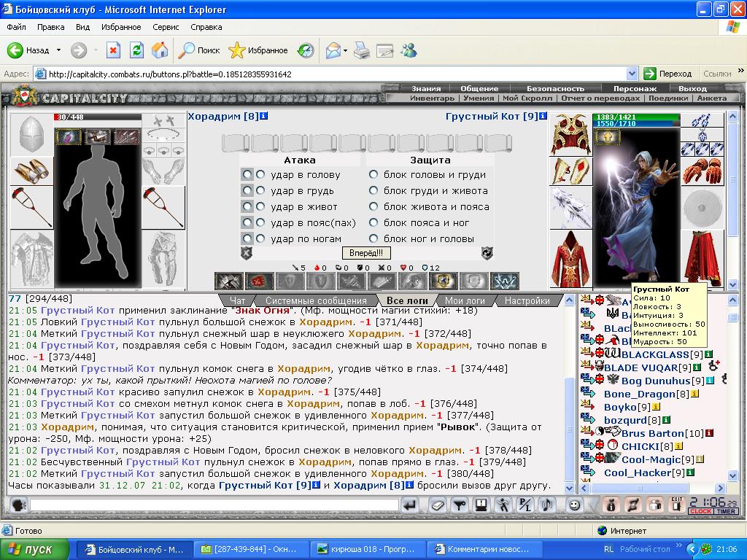747x560 pixels.
Task: Open the "Избранное" menu in menu bar
Action: (121, 27)
